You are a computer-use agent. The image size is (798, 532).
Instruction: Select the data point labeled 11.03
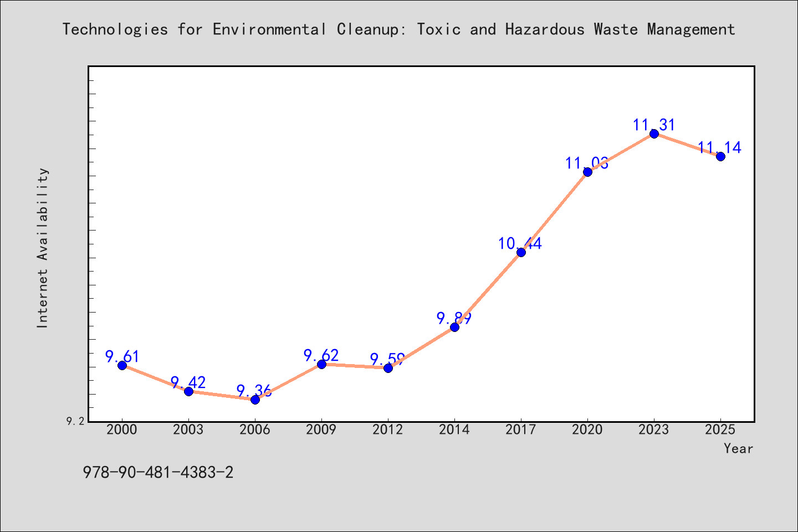[x=587, y=172]
